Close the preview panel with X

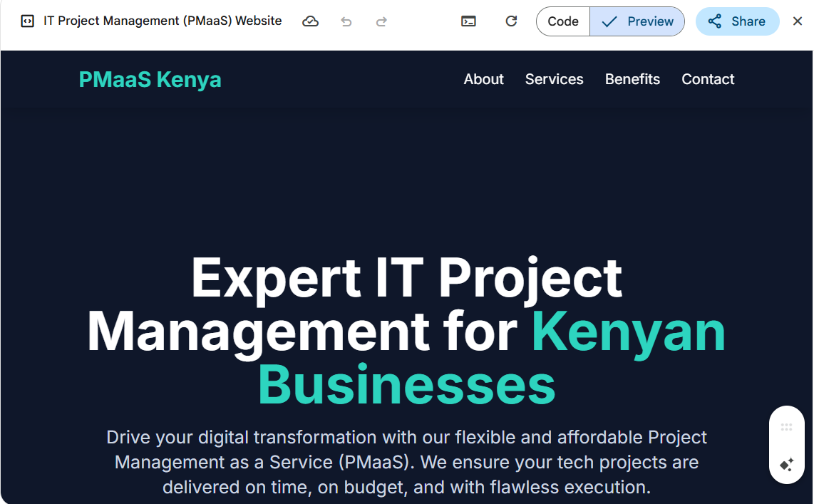click(798, 21)
